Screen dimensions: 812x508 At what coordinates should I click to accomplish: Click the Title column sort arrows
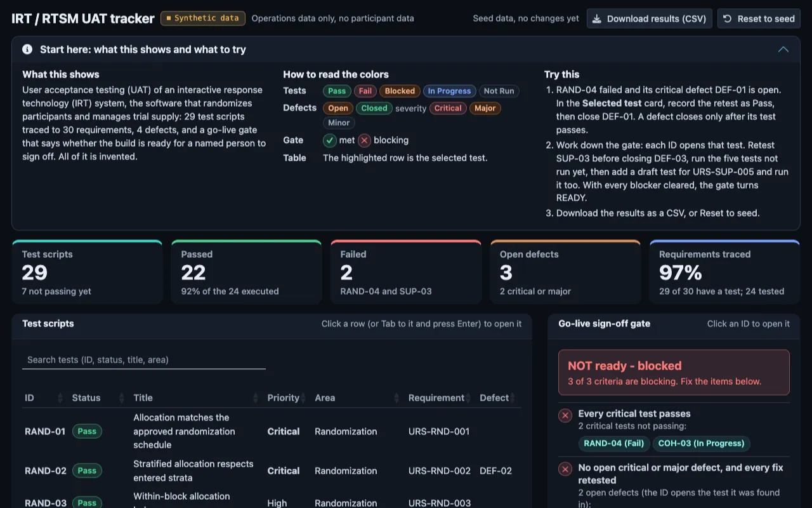click(x=256, y=398)
